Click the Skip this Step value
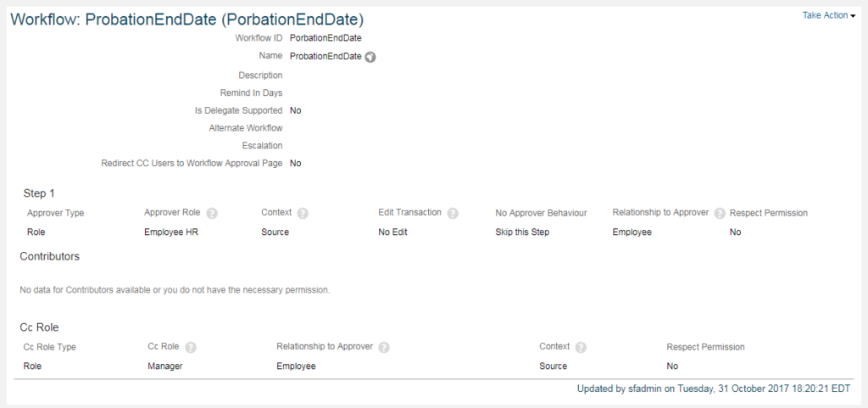 [522, 232]
